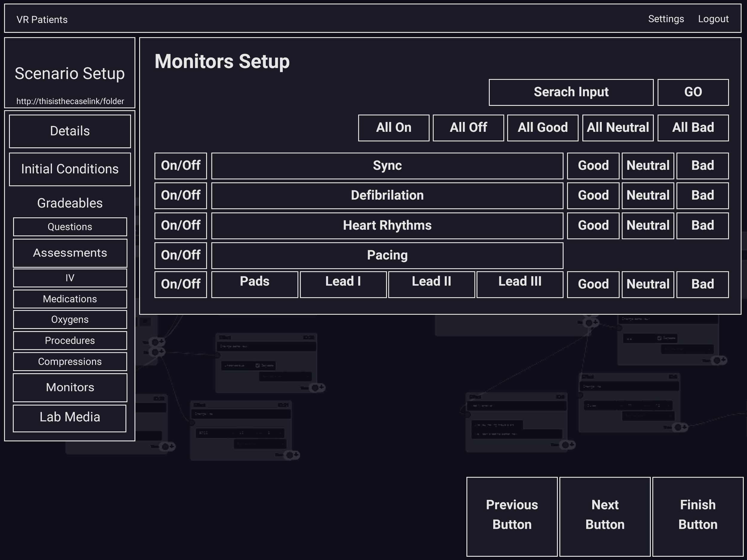The width and height of the screenshot is (747, 560).
Task: Mark the Defibrilation row as Bad
Action: pos(702,195)
